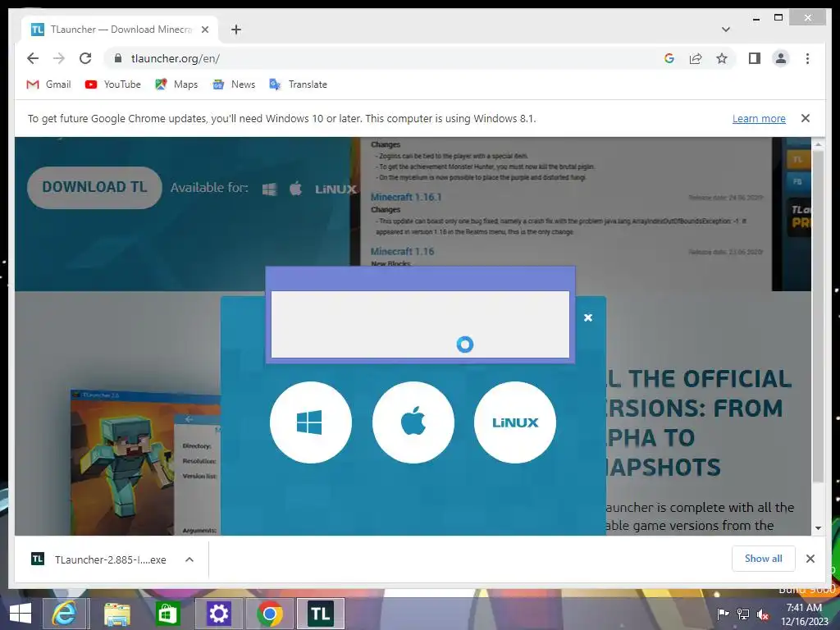Open the Minecraft 1.16 changelog heading

click(x=402, y=251)
